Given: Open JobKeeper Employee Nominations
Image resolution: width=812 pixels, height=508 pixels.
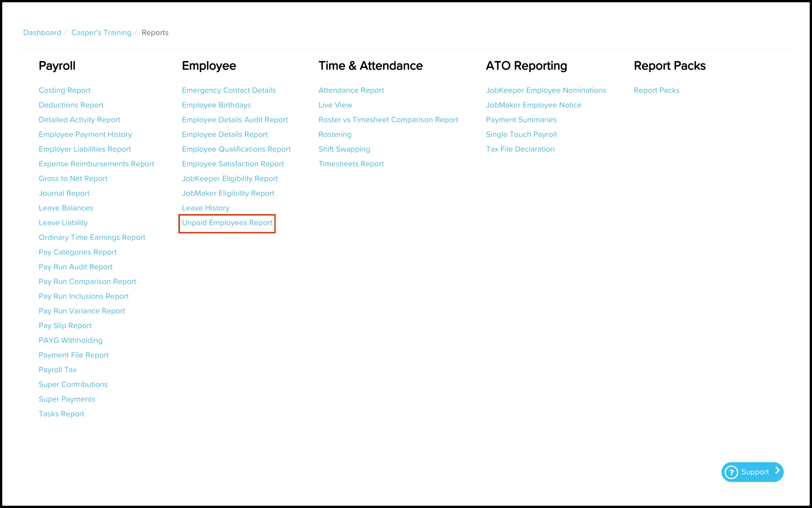Looking at the screenshot, I should 546,91.
